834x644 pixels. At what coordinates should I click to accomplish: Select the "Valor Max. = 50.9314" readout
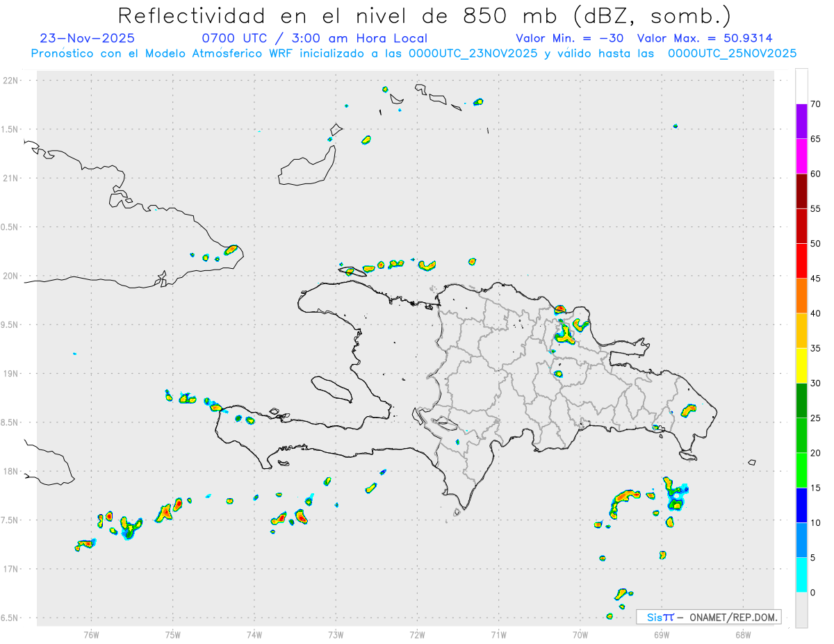coord(705,38)
